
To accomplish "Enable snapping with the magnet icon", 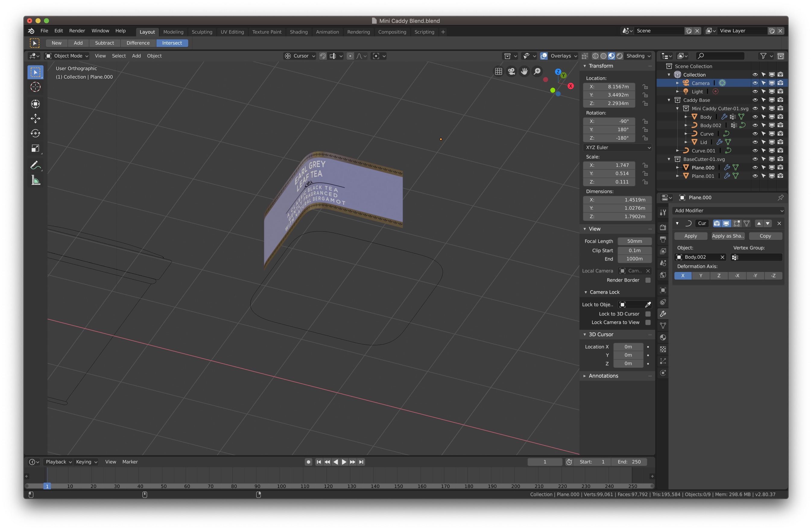I will point(323,56).
